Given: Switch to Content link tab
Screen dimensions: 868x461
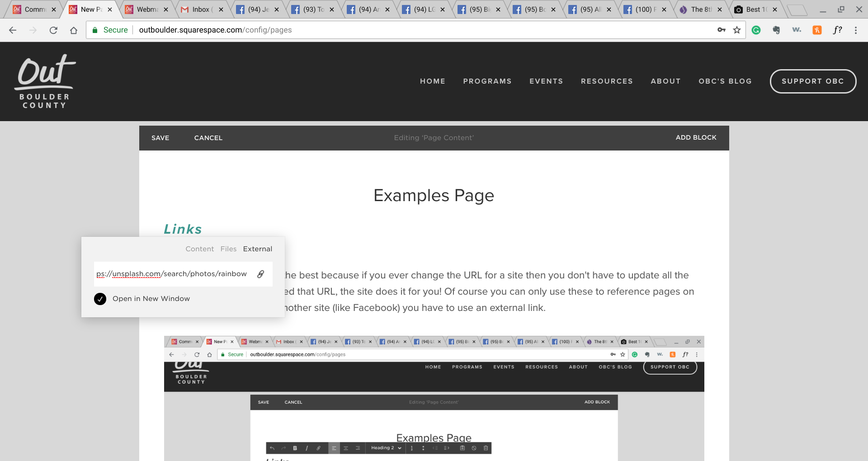Looking at the screenshot, I should coord(199,249).
